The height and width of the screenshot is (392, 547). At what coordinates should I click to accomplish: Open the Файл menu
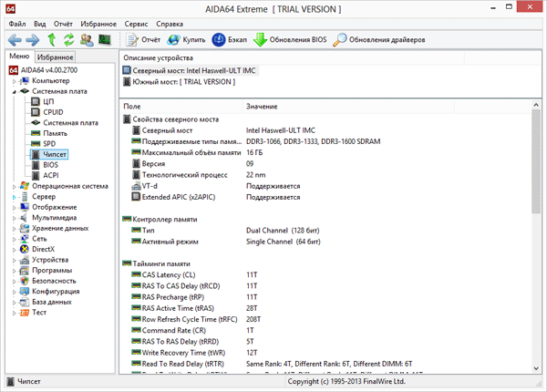pos(17,24)
